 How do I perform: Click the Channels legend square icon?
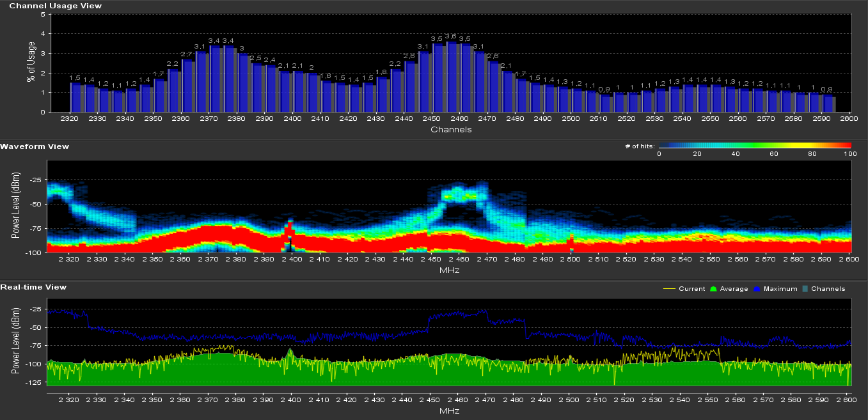pos(805,289)
